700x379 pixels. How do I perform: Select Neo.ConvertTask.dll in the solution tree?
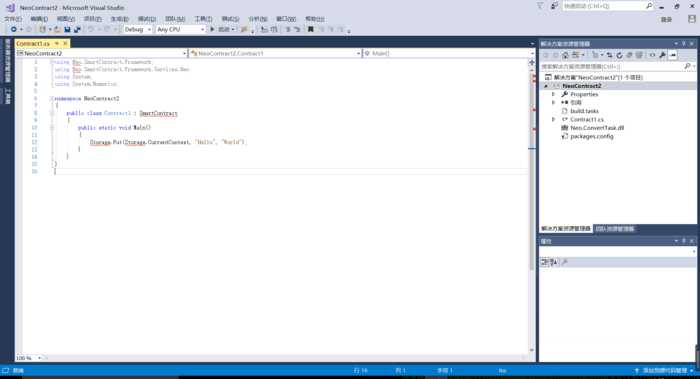coord(597,128)
